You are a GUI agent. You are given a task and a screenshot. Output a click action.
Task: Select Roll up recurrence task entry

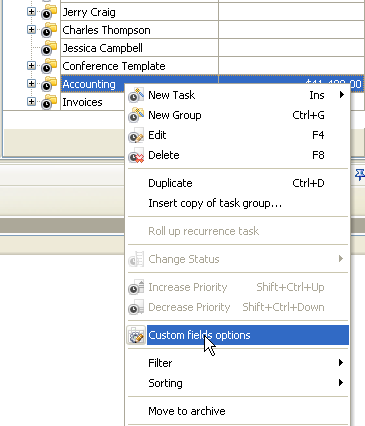[x=238, y=231]
